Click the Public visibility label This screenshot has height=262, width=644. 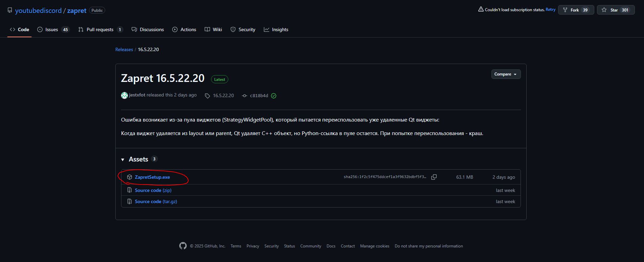pyautogui.click(x=97, y=10)
